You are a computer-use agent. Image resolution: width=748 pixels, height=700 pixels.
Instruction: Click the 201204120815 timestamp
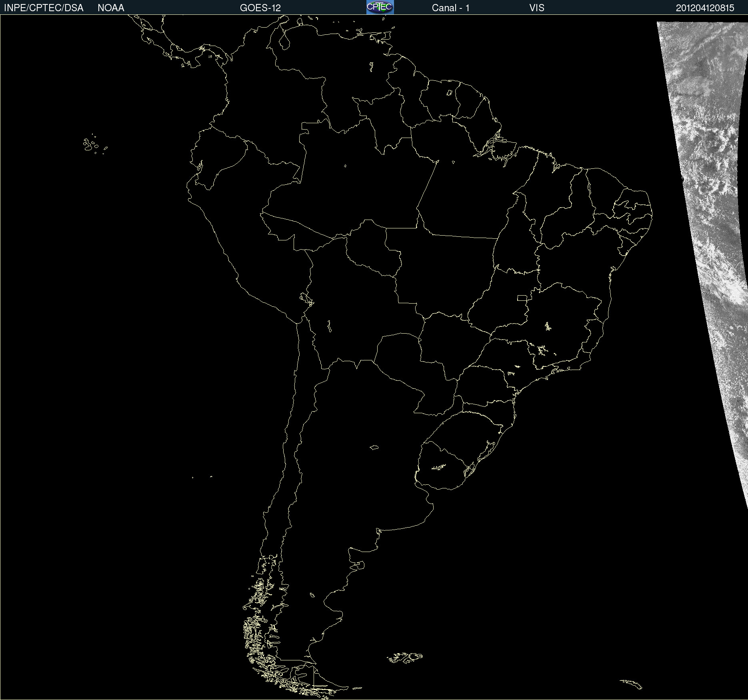click(x=705, y=8)
